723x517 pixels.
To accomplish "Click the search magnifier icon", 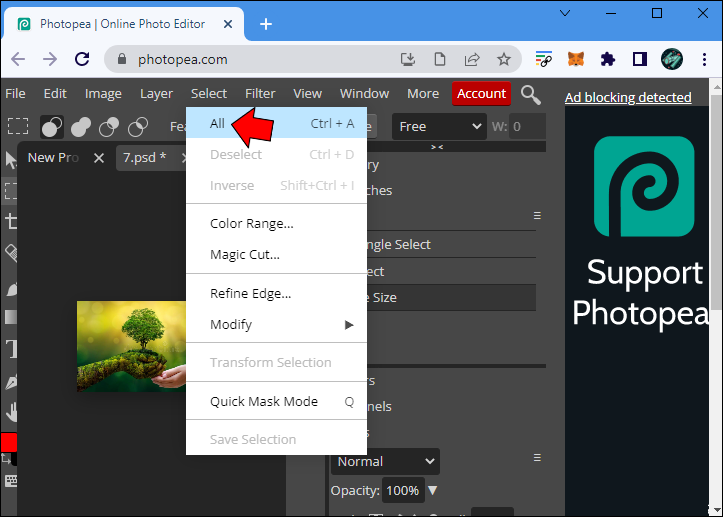I will pyautogui.click(x=531, y=95).
